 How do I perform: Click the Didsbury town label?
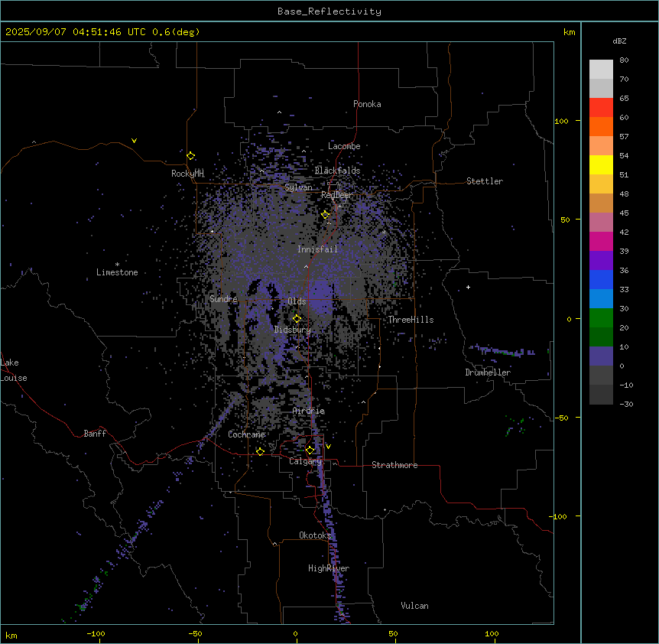pos(293,330)
